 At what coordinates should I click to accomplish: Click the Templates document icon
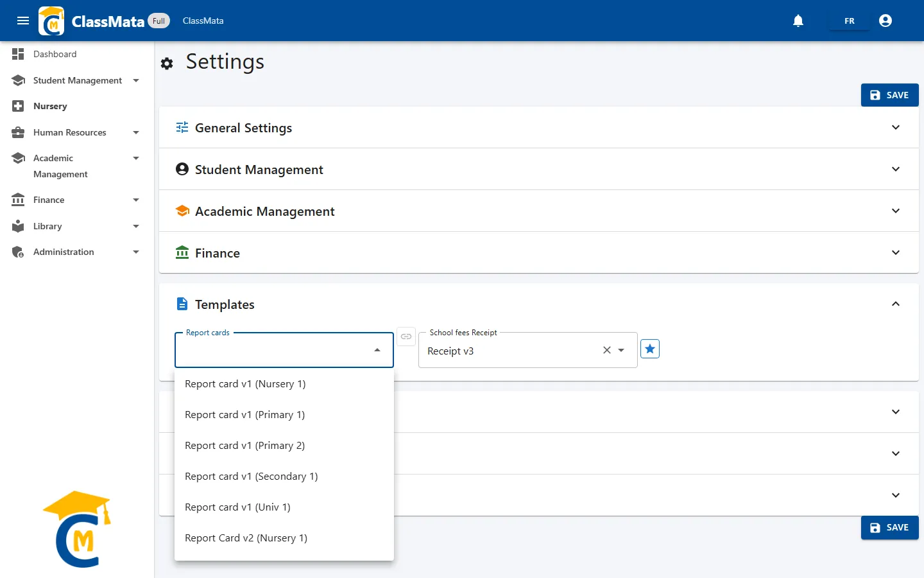pyautogui.click(x=182, y=304)
